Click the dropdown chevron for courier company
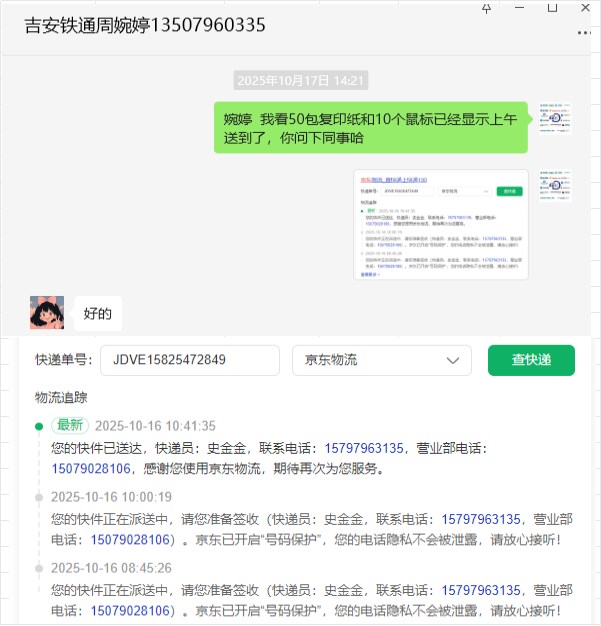The image size is (601, 626). (452, 361)
